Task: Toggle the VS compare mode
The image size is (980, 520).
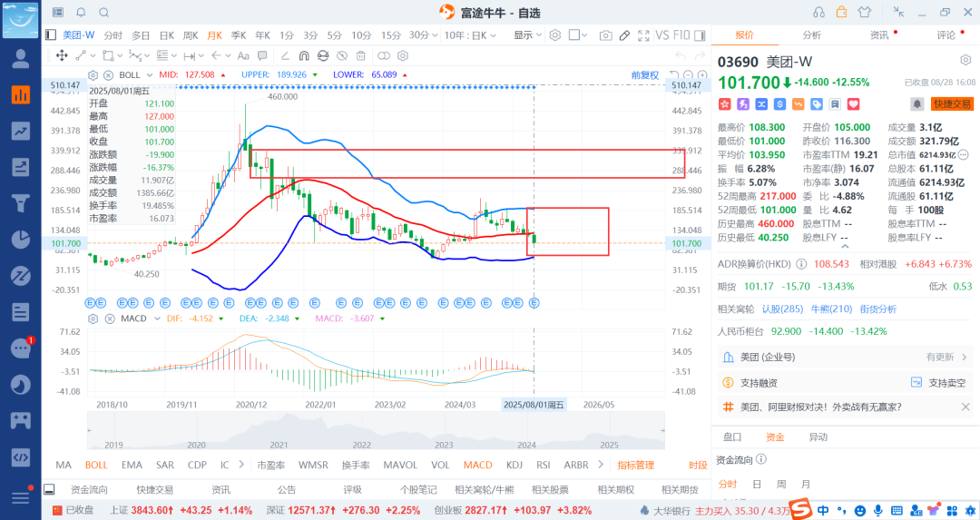Action: click(662, 35)
